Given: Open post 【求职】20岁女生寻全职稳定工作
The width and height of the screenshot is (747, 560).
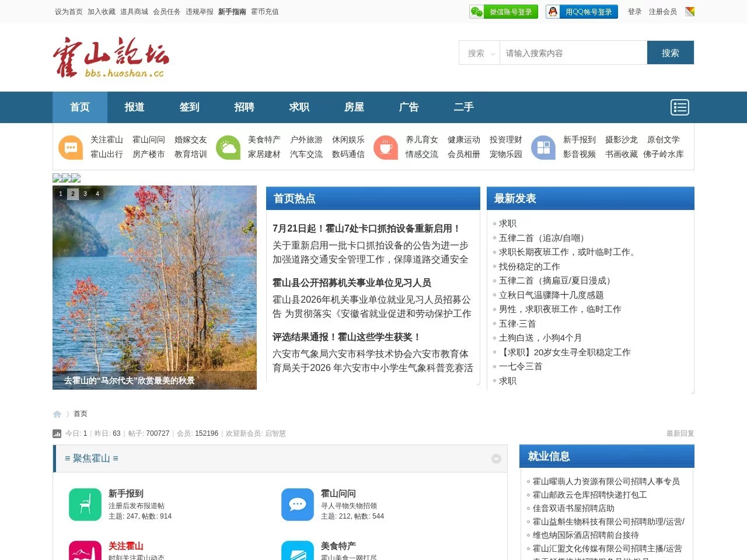Looking at the screenshot, I should tap(565, 352).
